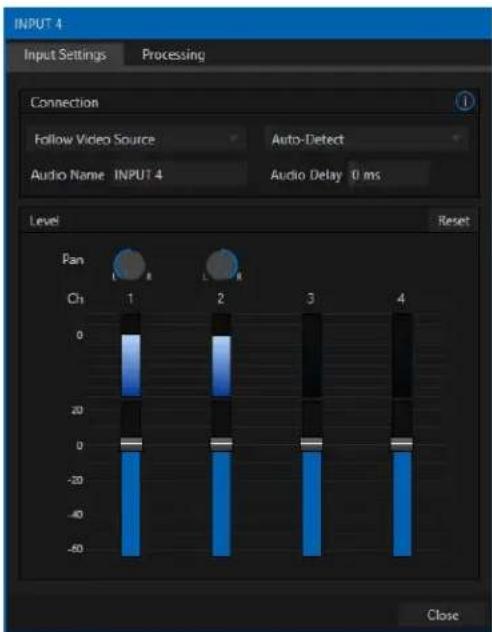Reset the level settings

click(453, 221)
